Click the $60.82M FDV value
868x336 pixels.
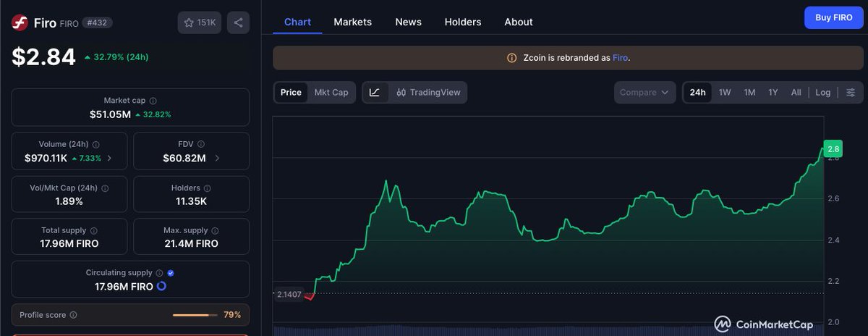(x=184, y=158)
